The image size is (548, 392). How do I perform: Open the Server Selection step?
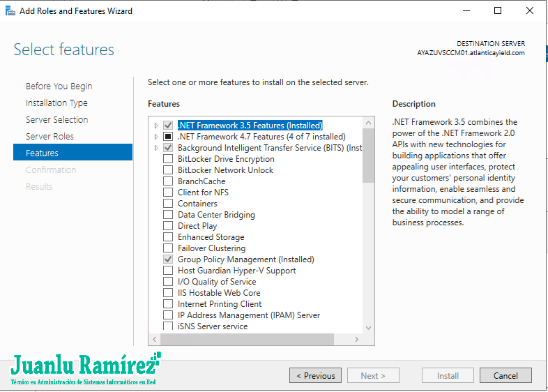(x=56, y=120)
